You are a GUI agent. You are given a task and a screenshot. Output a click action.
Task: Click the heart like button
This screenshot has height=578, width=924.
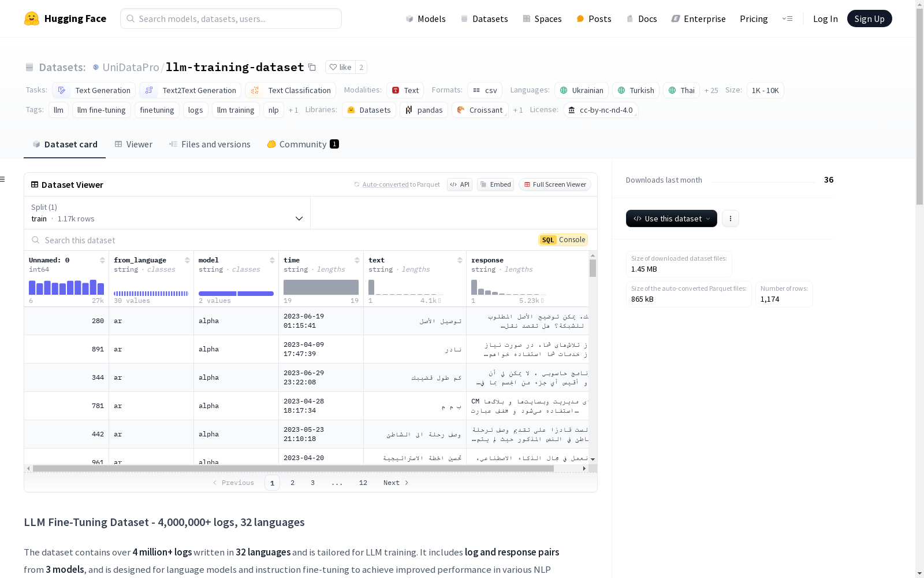pos(340,67)
